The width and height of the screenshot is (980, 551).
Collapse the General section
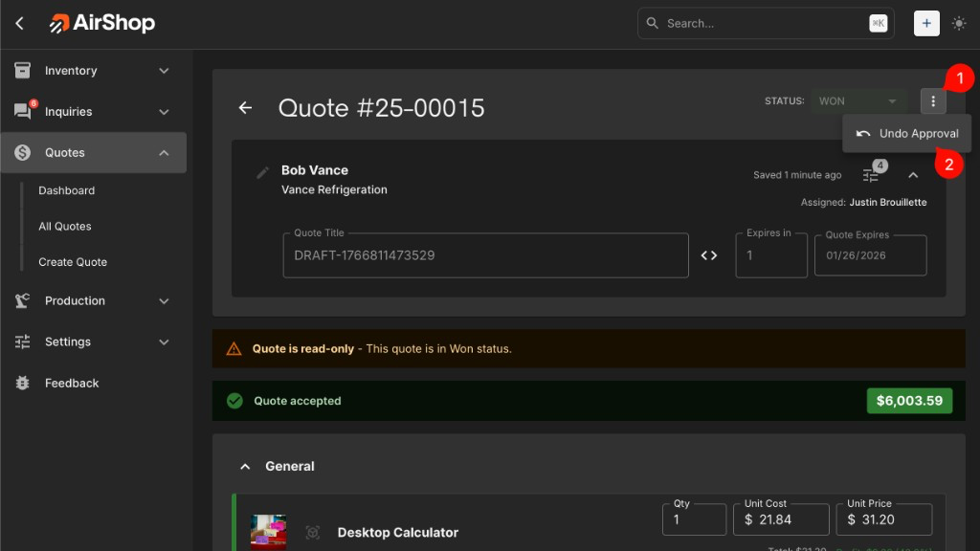pyautogui.click(x=245, y=467)
